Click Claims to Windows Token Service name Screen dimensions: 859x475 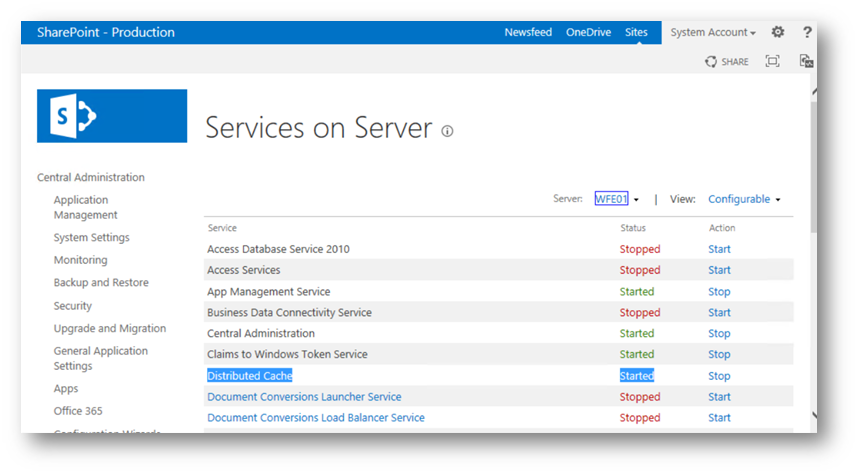[287, 354]
